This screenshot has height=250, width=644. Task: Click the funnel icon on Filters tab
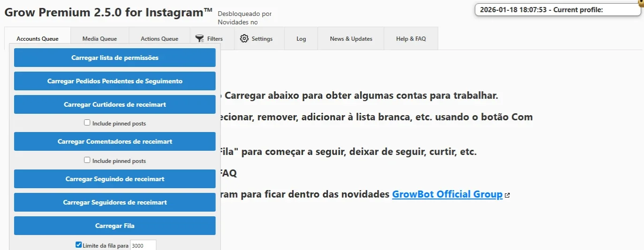(200, 38)
